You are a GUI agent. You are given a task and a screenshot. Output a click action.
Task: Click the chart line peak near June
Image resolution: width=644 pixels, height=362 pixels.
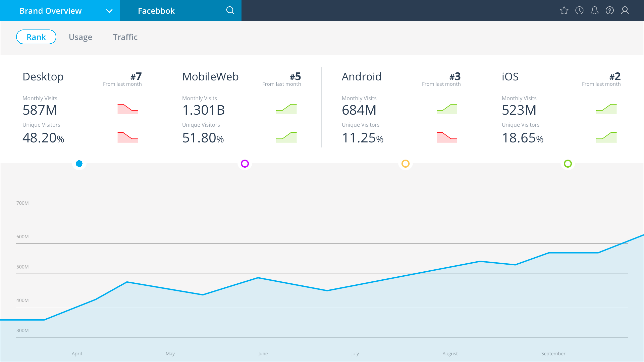258,278
